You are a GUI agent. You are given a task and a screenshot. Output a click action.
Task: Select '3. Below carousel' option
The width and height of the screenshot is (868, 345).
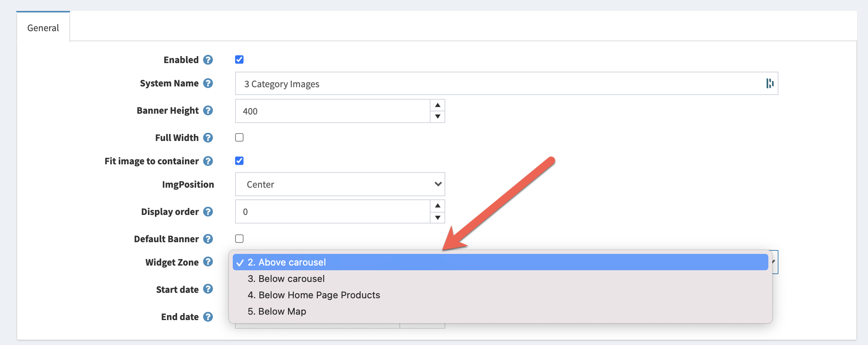[x=286, y=279]
